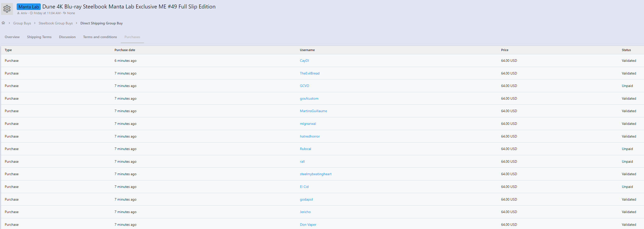Open CayDI's user profile

point(304,61)
